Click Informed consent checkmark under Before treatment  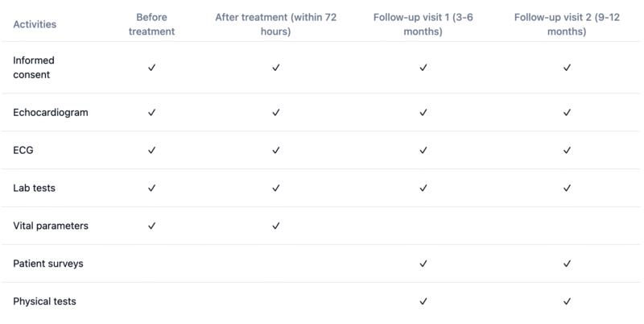151,68
